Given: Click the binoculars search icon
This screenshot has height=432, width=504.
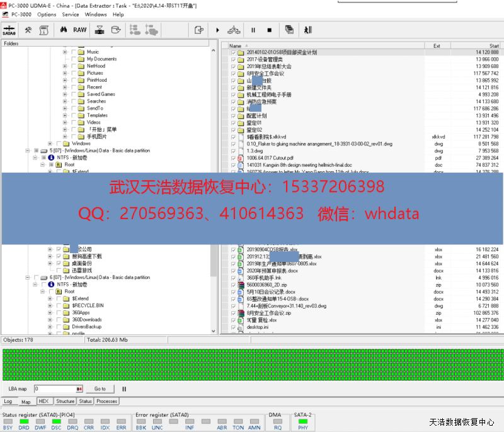Looking at the screenshot, I should tap(63, 30).
